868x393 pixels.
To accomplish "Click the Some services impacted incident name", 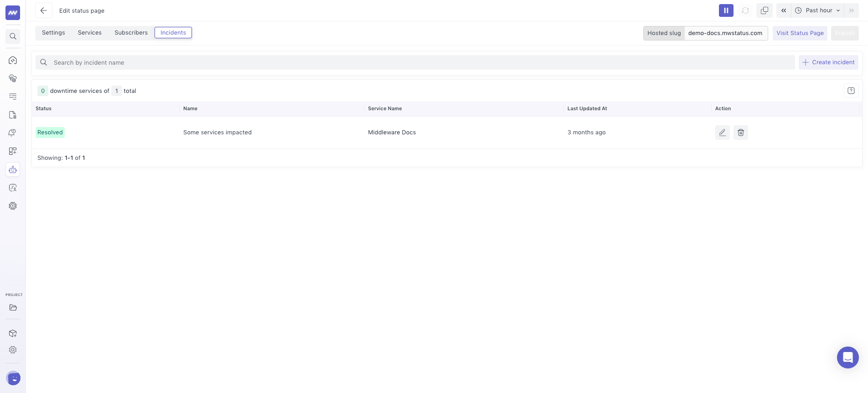I will (217, 133).
